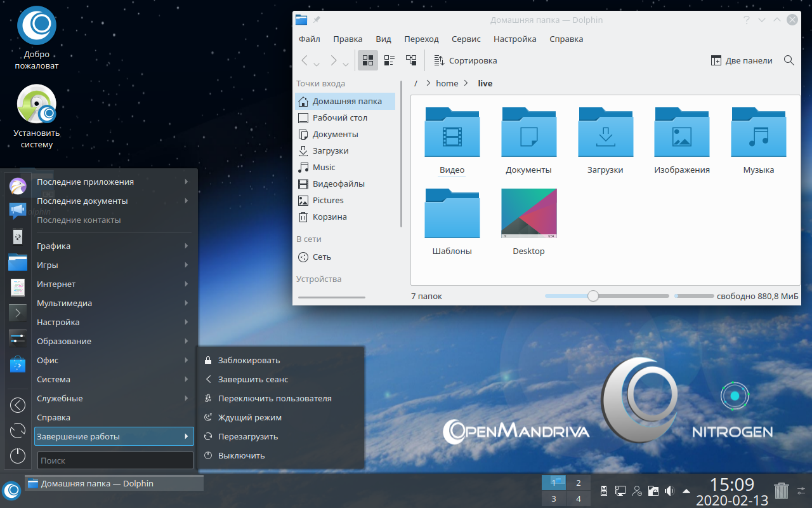Expand the Интернет category
The height and width of the screenshot is (508, 812).
point(114,284)
